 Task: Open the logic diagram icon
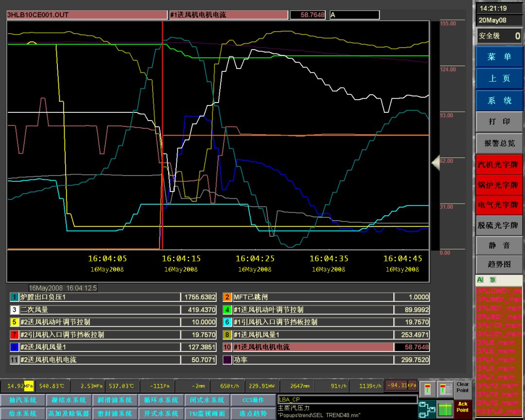click(x=427, y=409)
